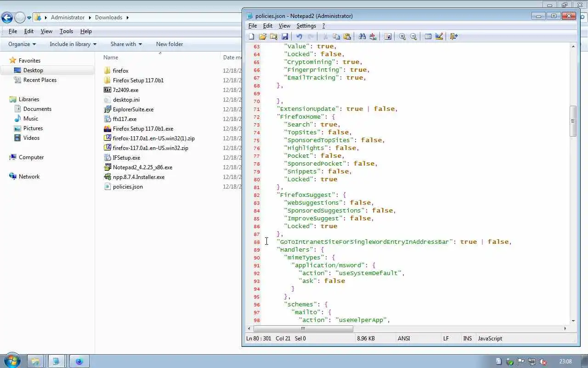Select the policies.json file
Image resolution: width=588 pixels, height=368 pixels.
pos(128,187)
